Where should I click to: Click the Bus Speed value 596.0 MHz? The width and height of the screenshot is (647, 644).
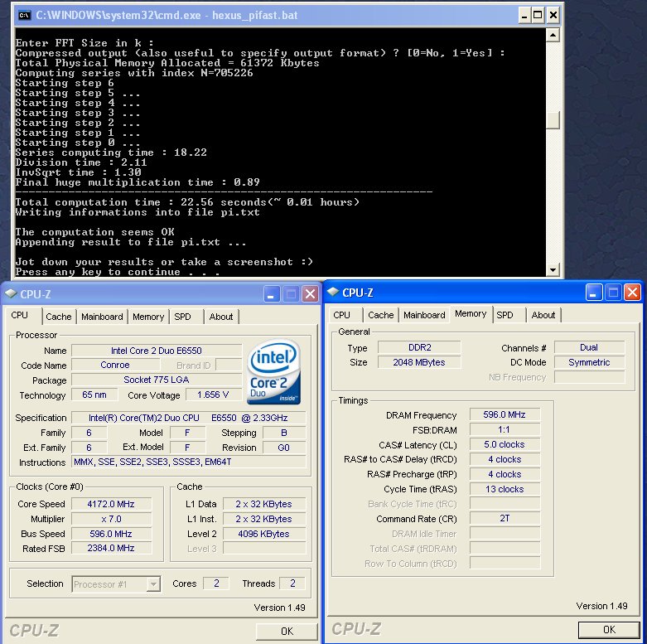click(111, 534)
